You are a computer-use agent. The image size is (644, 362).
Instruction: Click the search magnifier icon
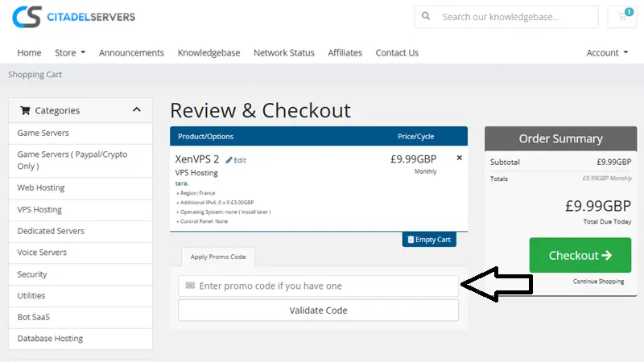coord(426,17)
